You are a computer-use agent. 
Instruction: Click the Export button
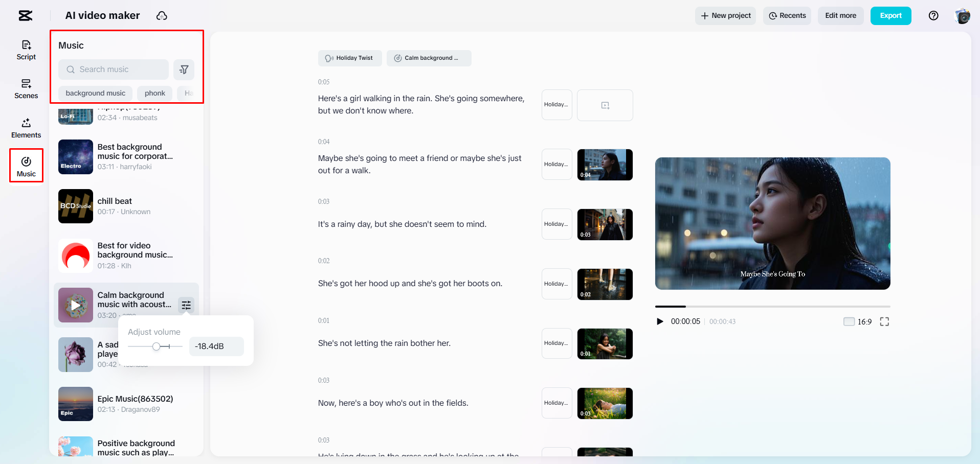click(x=890, y=16)
